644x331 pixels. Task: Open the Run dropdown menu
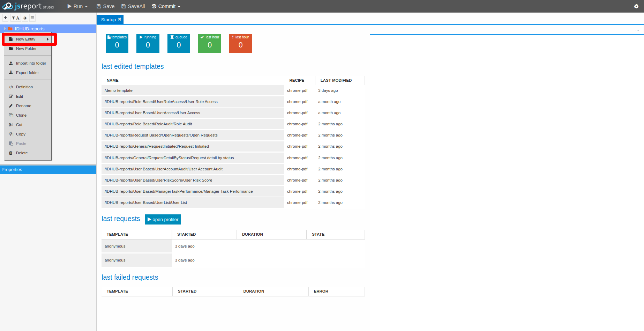pos(77,6)
